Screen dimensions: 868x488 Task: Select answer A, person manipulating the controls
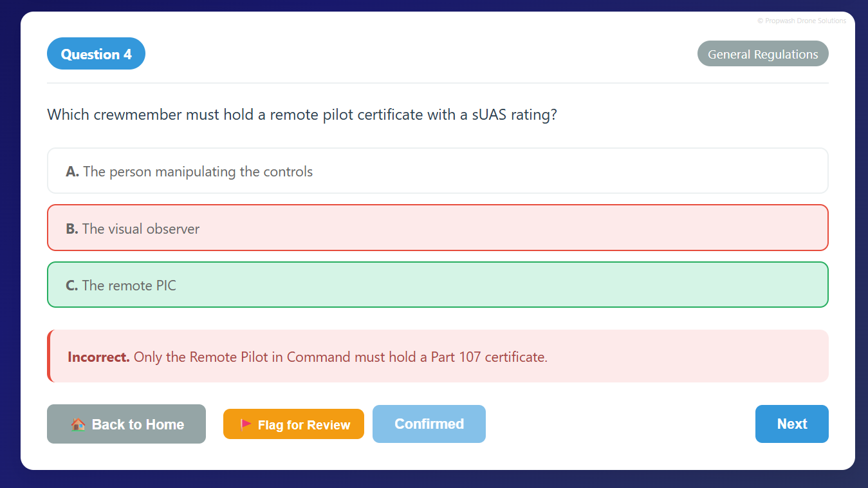(x=437, y=171)
